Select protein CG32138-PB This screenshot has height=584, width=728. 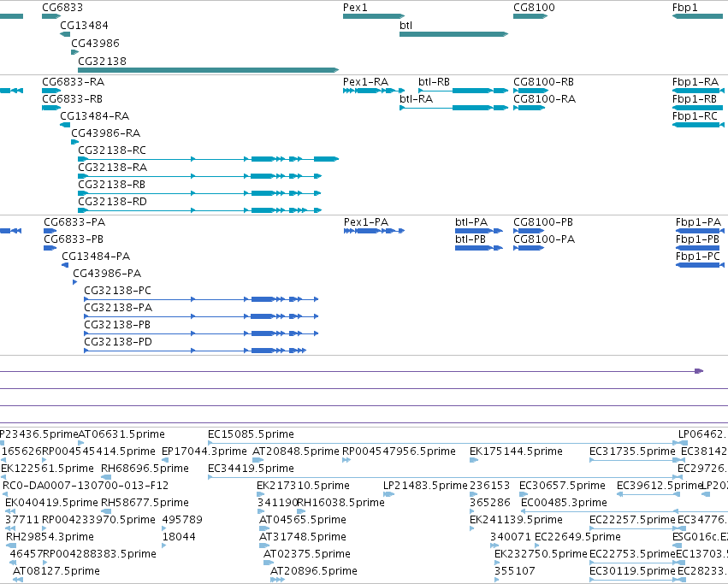coord(201,333)
